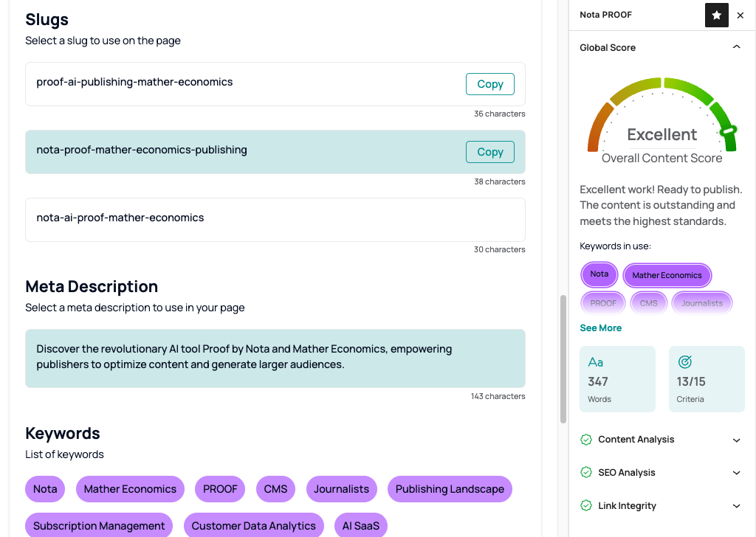Copy the proof-ai-publishing-mather-economics slug
Image resolution: width=756 pixels, height=537 pixels.
(490, 84)
